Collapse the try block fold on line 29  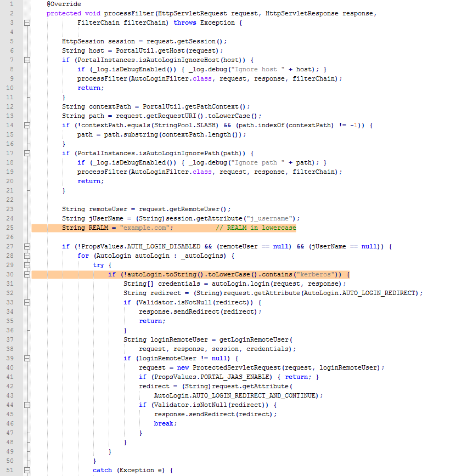coord(27,265)
